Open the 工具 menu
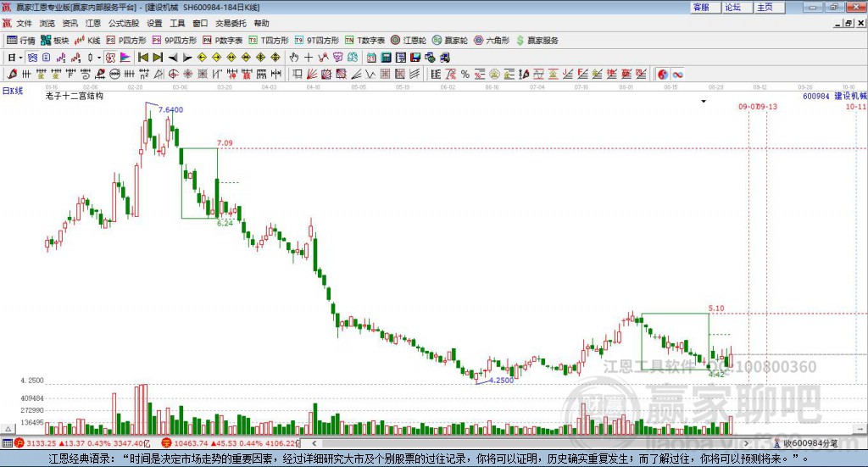Viewport: 868px width, 467px height. pos(177,23)
